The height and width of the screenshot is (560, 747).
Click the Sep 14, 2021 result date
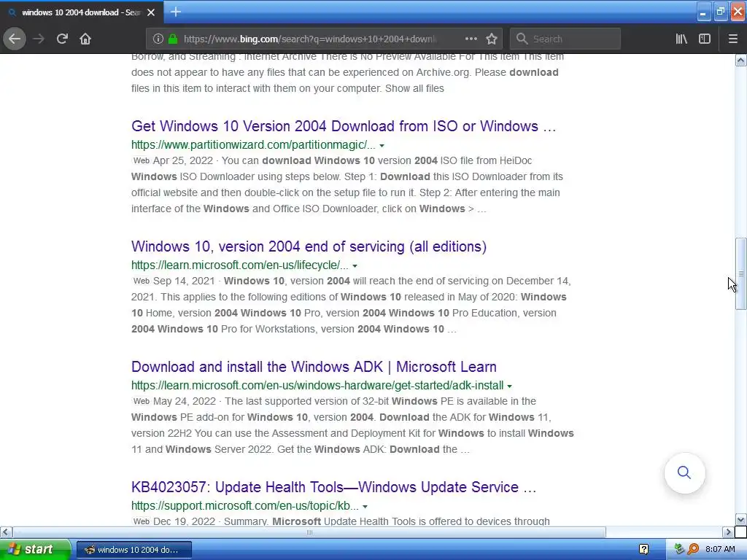click(x=184, y=281)
